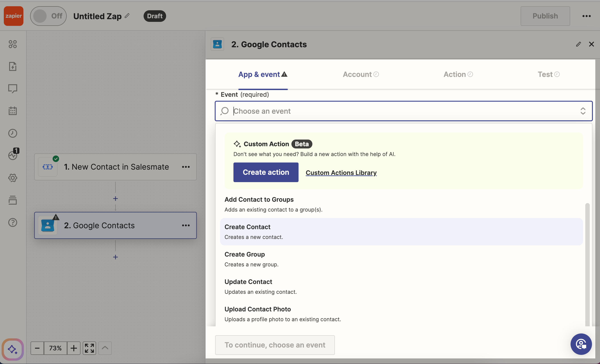Click the event list scrollbar
600x364 pixels.
587,265
